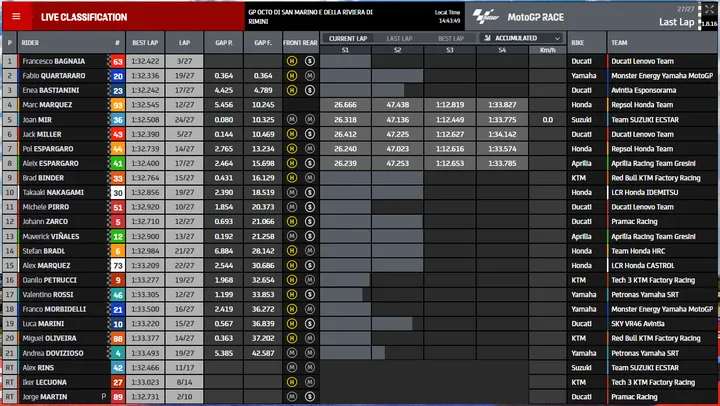Click Bradl's front hard tyre icon
Image resolution: width=720 pixels, height=406 pixels.
(x=292, y=251)
